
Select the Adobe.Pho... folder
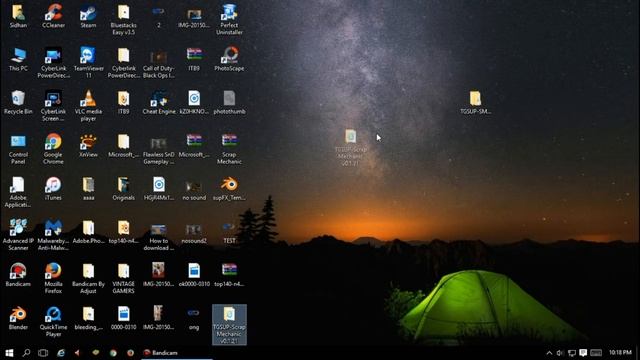point(88,232)
